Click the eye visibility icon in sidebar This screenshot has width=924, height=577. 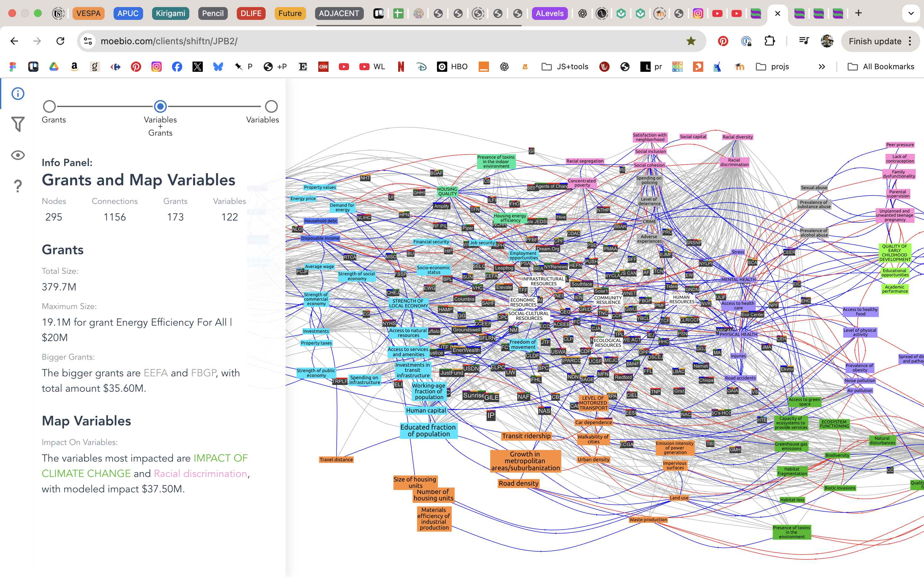pyautogui.click(x=18, y=155)
